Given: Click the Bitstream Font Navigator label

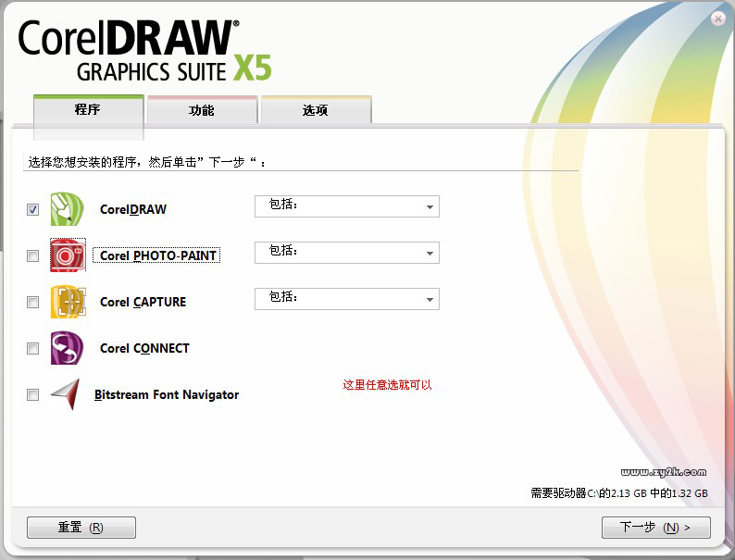Looking at the screenshot, I should pos(167,395).
